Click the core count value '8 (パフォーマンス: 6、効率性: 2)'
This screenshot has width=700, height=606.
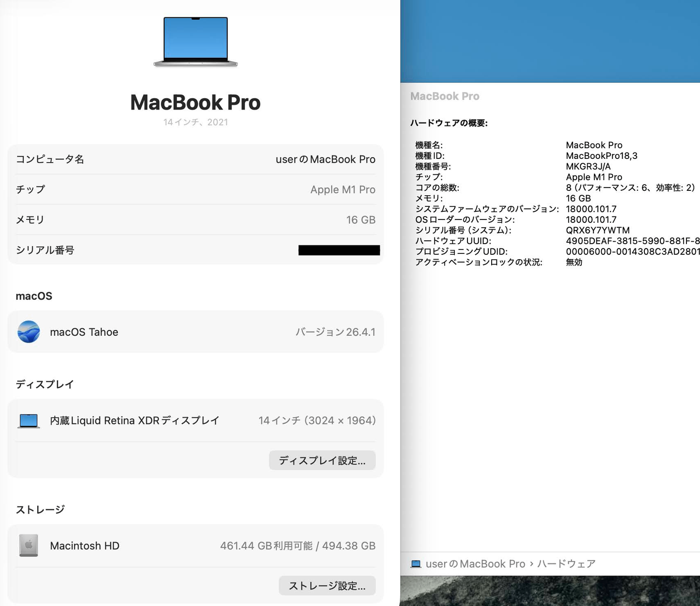[x=630, y=188]
